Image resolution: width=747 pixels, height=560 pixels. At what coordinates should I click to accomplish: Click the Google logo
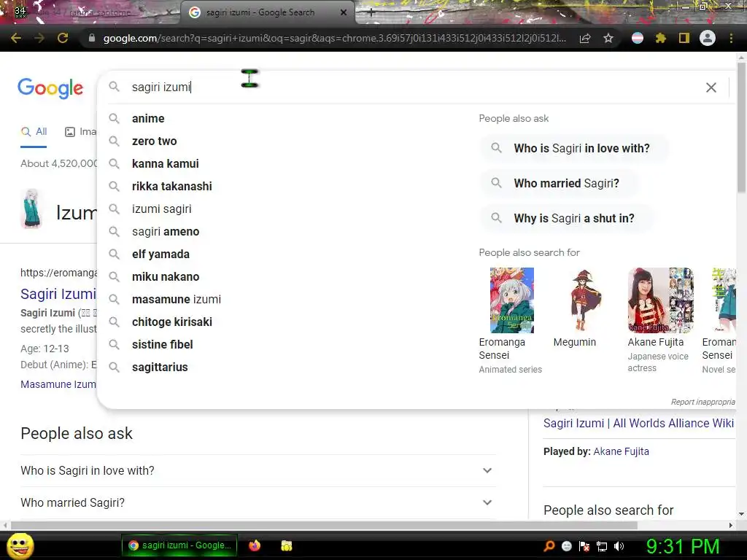(x=50, y=88)
